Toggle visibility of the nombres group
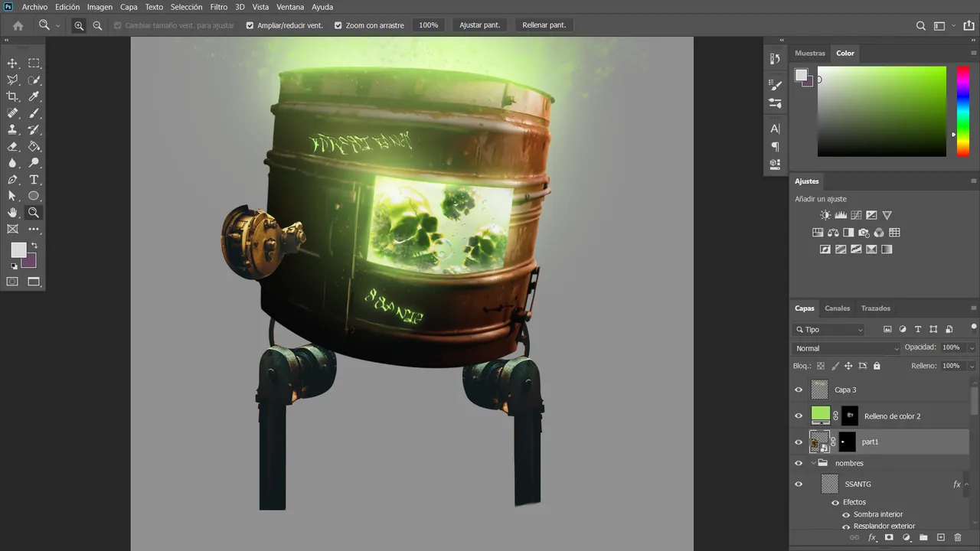Screen dimensions: 980x551 799,463
